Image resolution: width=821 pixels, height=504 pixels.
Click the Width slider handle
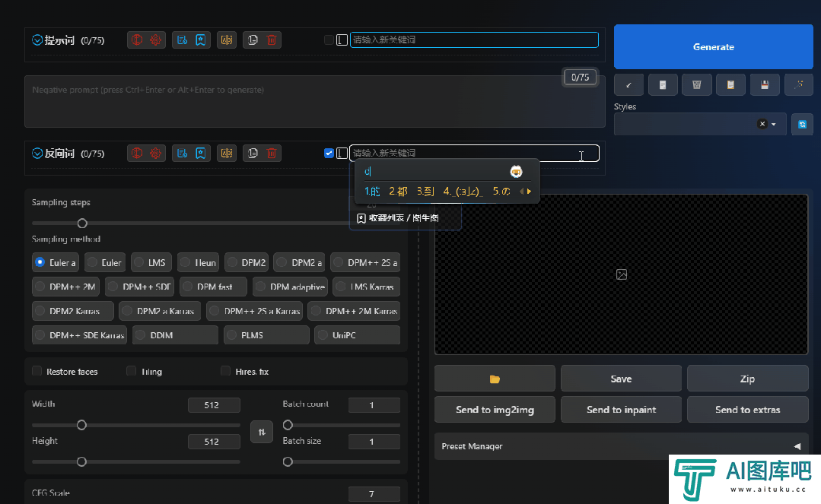click(x=81, y=425)
